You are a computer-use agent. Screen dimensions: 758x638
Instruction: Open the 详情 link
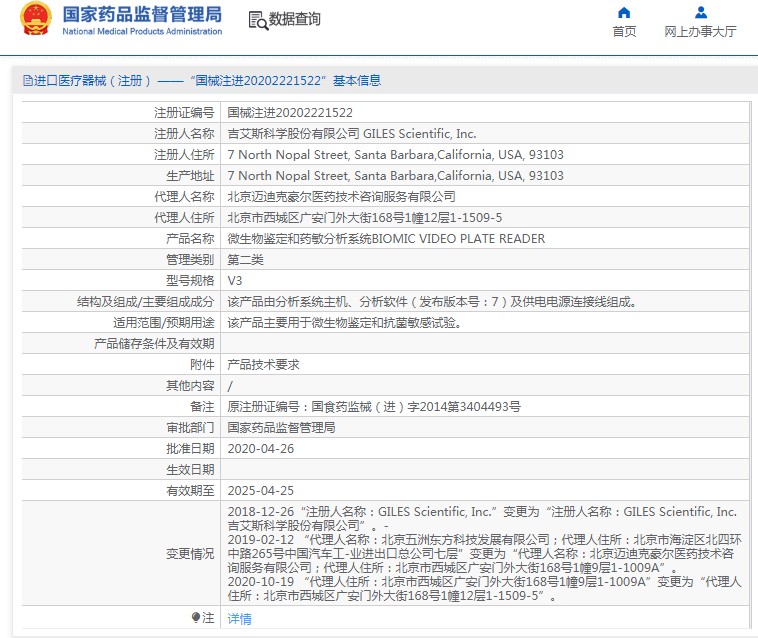(239, 618)
